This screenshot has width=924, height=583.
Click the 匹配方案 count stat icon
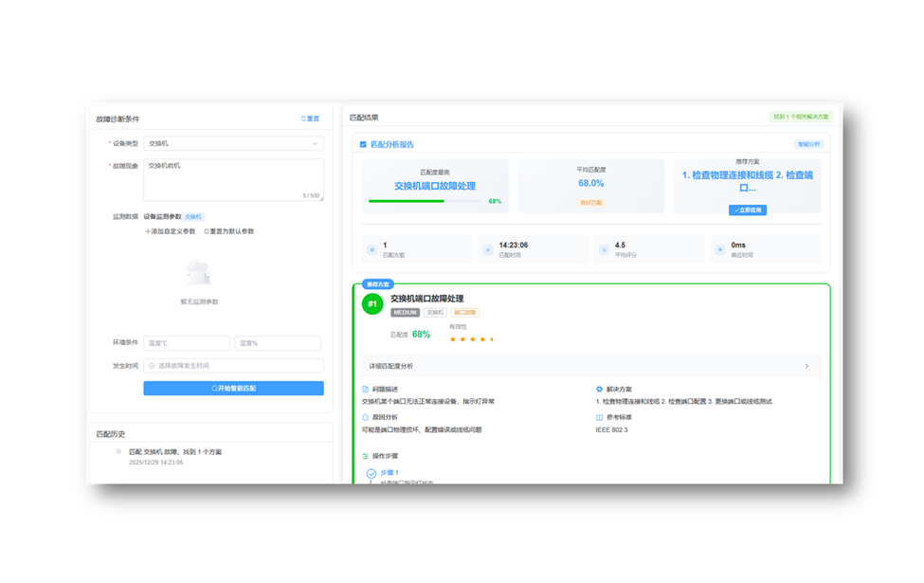click(x=371, y=250)
